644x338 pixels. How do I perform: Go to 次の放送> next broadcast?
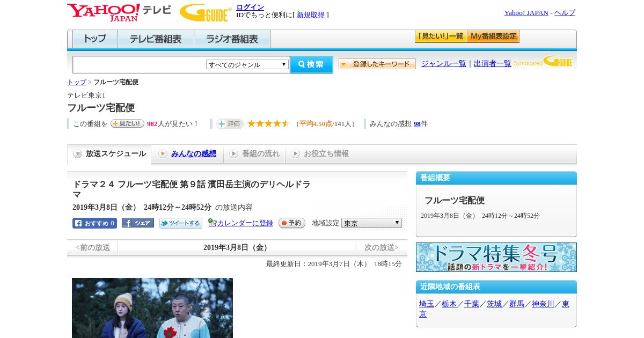(382, 247)
